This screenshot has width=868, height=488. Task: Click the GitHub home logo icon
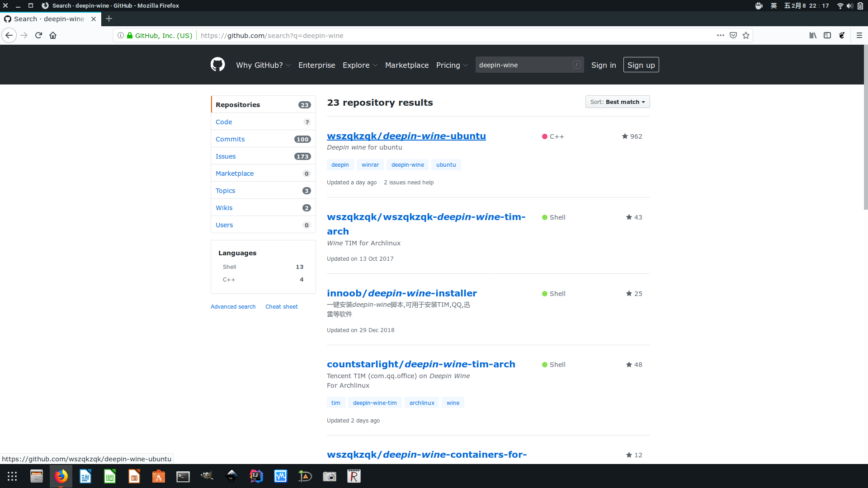(217, 65)
